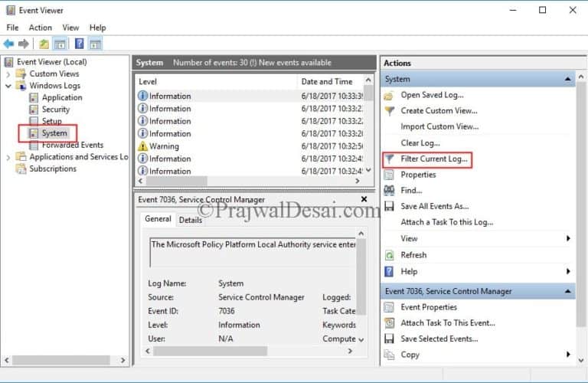Select Forwarded Events in the tree

coord(73,146)
